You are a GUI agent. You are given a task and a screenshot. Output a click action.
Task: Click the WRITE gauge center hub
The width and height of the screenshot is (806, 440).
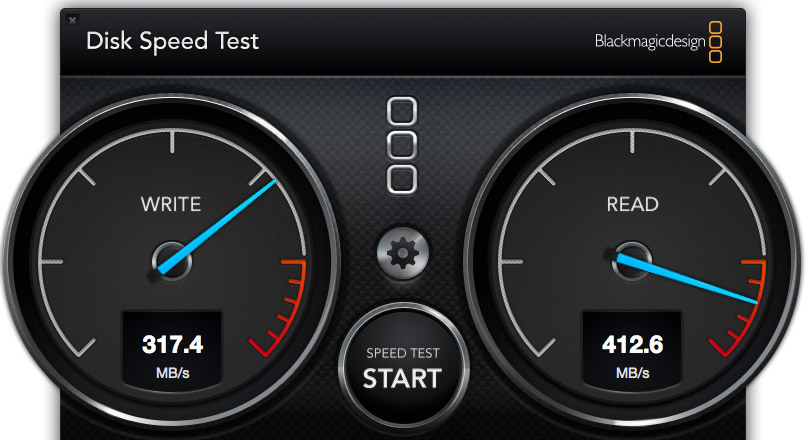click(x=172, y=262)
